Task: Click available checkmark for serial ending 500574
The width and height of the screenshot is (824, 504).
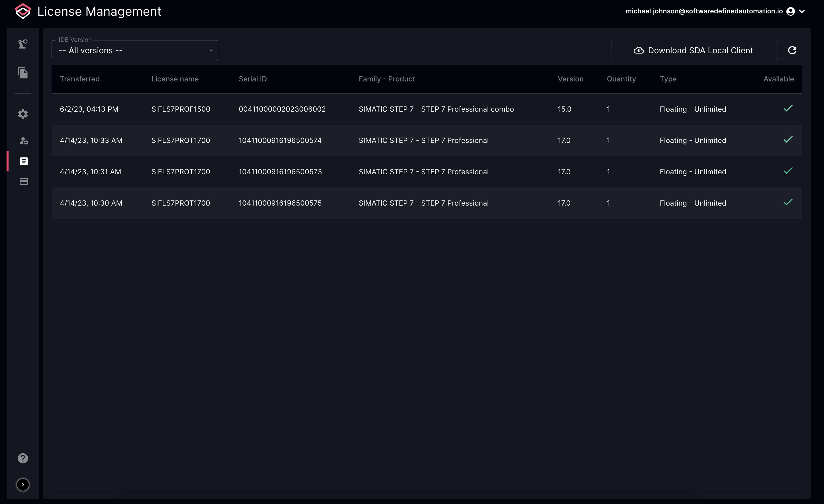Action: pyautogui.click(x=788, y=139)
